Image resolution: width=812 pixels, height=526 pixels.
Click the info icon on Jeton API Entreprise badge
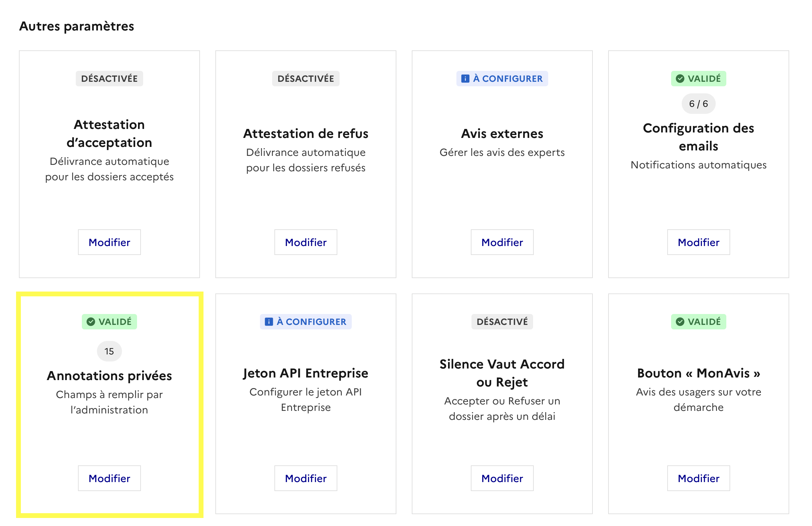pos(269,322)
